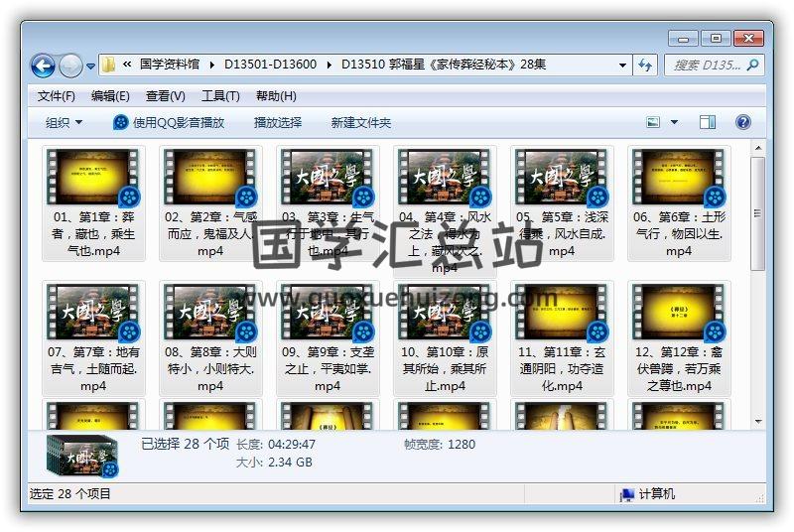Expand the address bar history dropdown
The height and width of the screenshot is (532, 794).
[622, 65]
